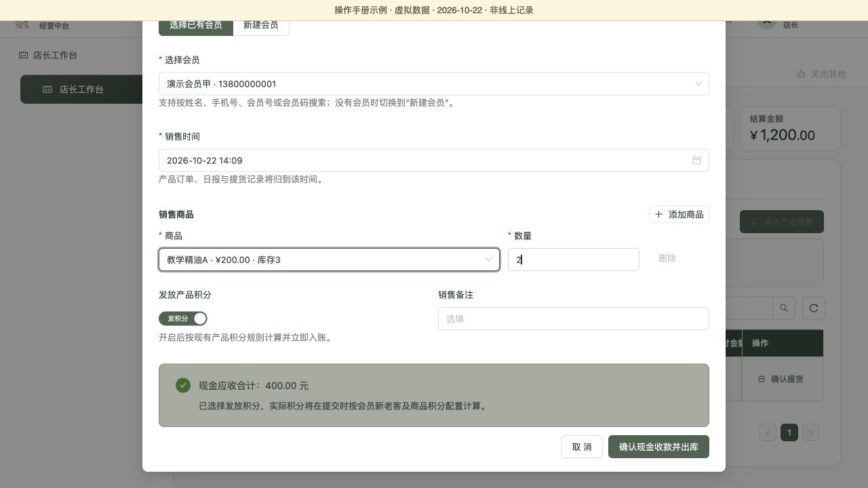Open the 商品 product dropdown
This screenshot has width=868, height=488.
(330, 260)
